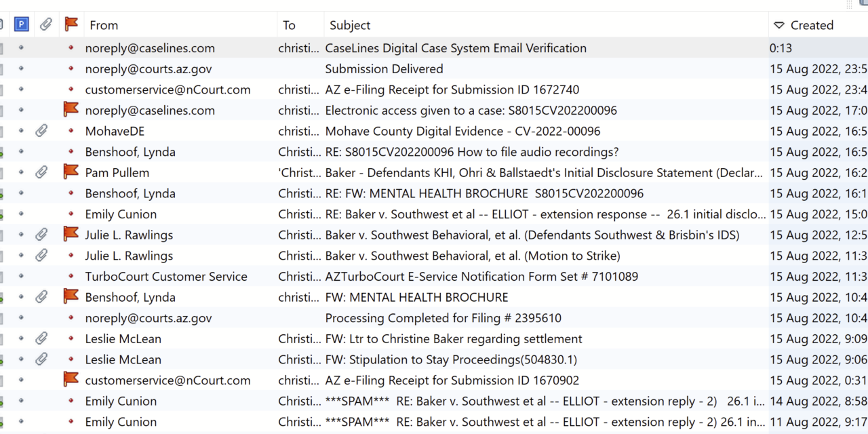
Task: Sort messages by the From column
Action: point(104,25)
